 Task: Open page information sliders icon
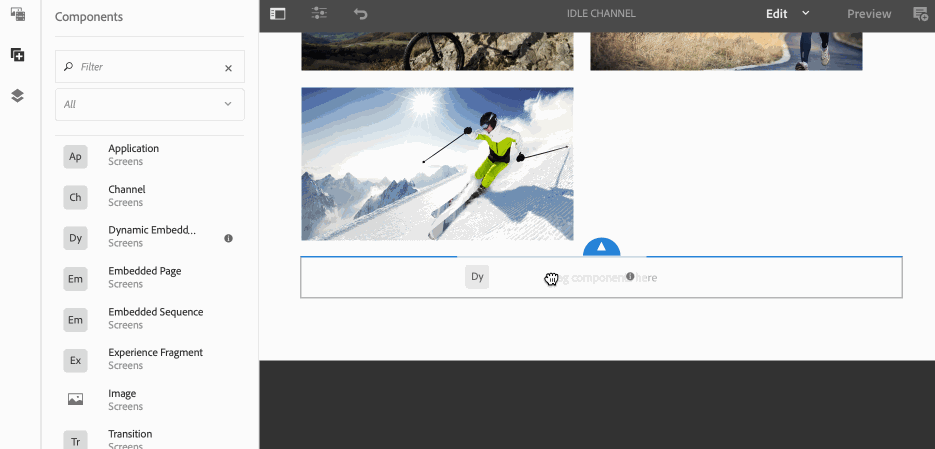320,13
